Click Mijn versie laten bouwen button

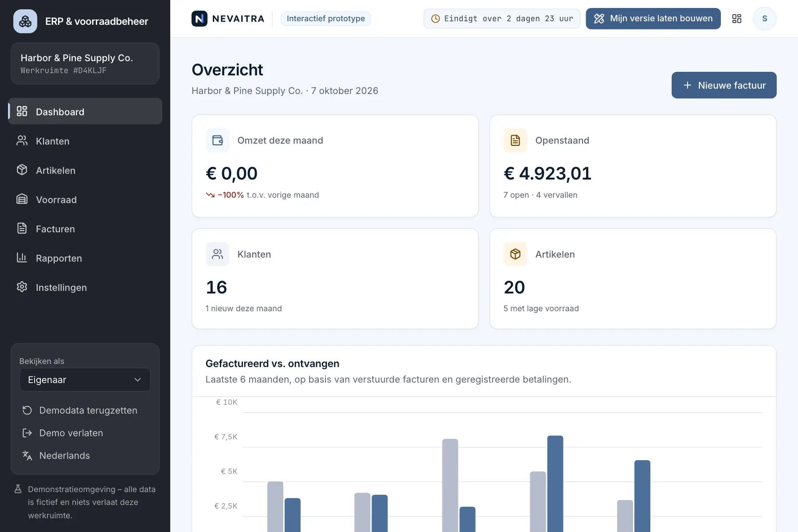[653, 19]
